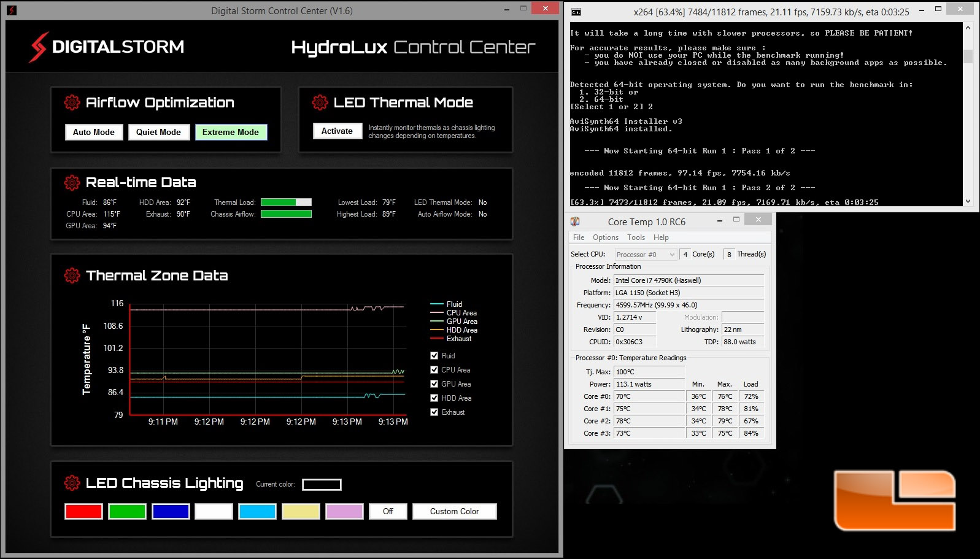Click the Core #0 temperature 70°C
The height and width of the screenshot is (559, 980).
[x=649, y=396]
